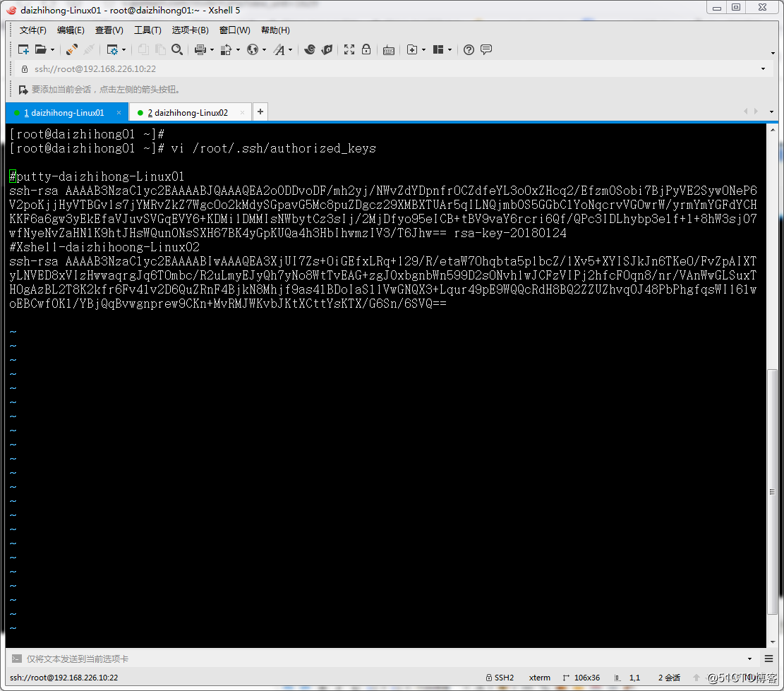The image size is (784, 691).
Task: Open the tab list dropdown arrow
Action: click(771, 112)
